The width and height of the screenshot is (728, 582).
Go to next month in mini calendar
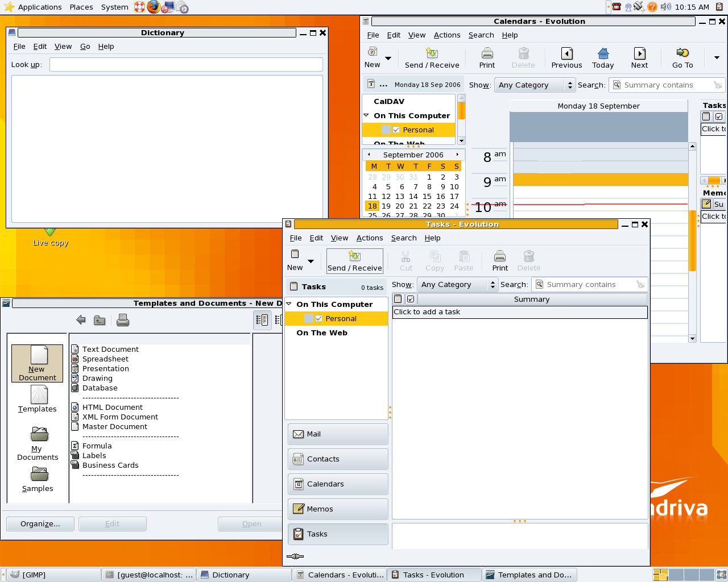point(457,155)
